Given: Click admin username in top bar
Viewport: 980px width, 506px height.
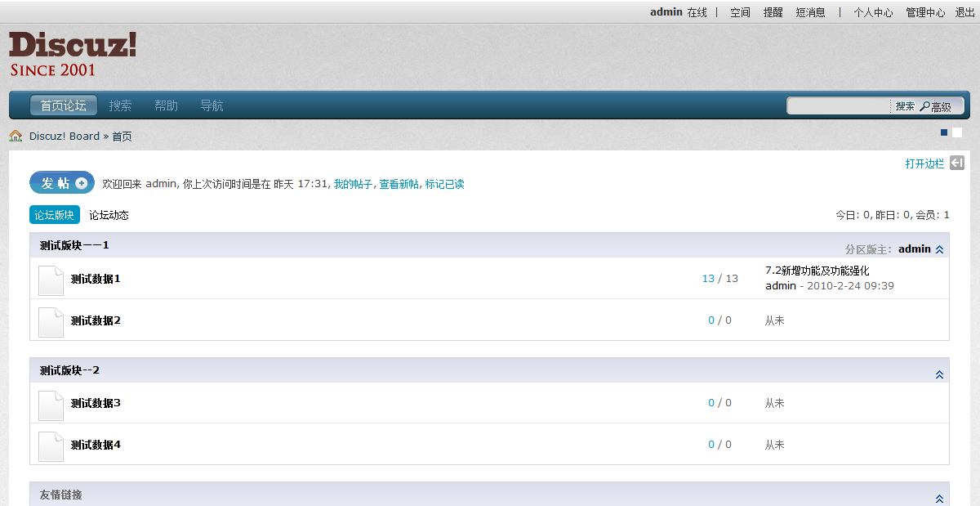Looking at the screenshot, I should [666, 12].
